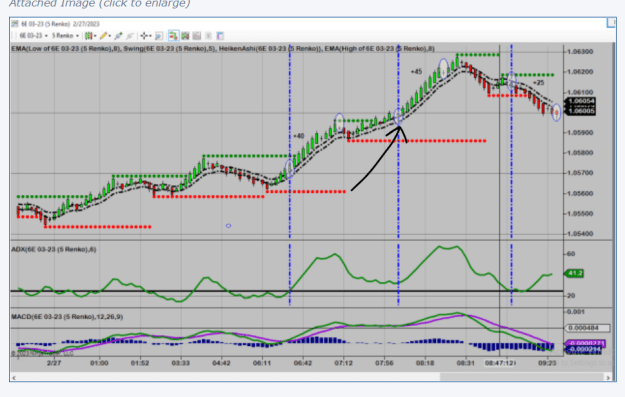Click the 01:52 time axis label
This screenshot has height=397, width=625.
[x=140, y=363]
